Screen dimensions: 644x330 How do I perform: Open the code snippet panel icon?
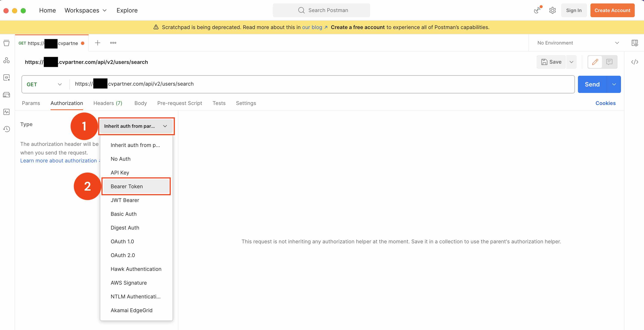(x=635, y=62)
